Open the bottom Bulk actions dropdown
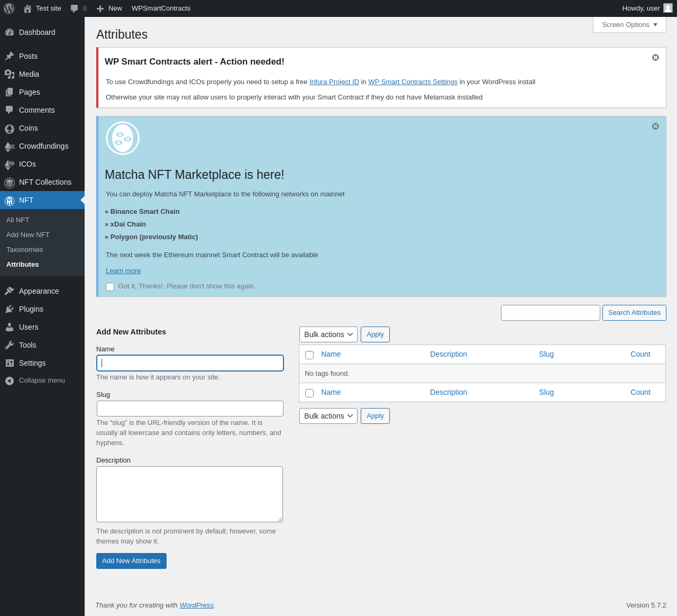Viewport: 677px width, 616px height. coord(328,416)
